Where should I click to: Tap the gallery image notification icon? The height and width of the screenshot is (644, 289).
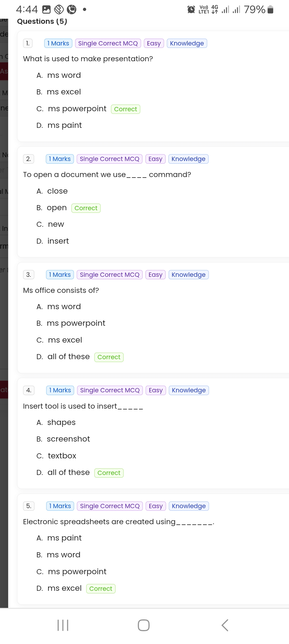point(47,10)
